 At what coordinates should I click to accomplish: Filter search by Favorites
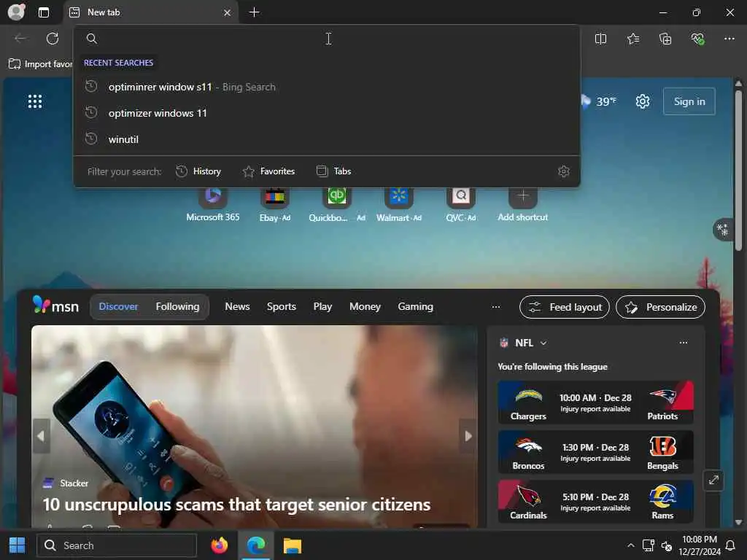coord(268,171)
